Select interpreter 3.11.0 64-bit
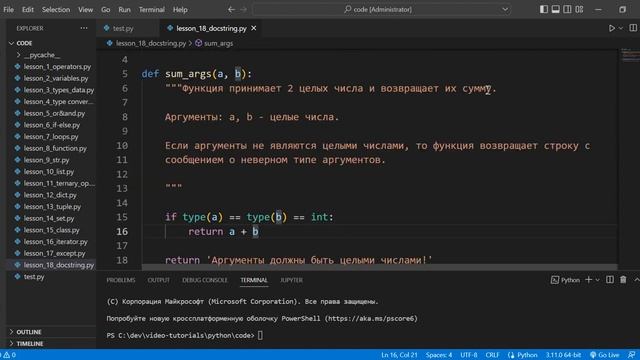 [563, 355]
